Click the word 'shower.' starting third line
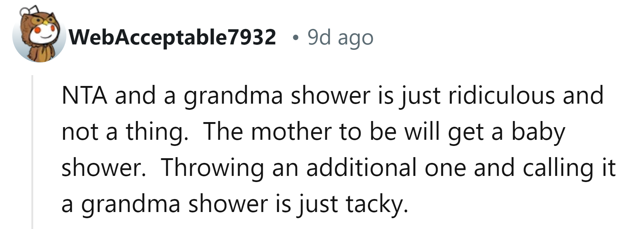 (104, 168)
